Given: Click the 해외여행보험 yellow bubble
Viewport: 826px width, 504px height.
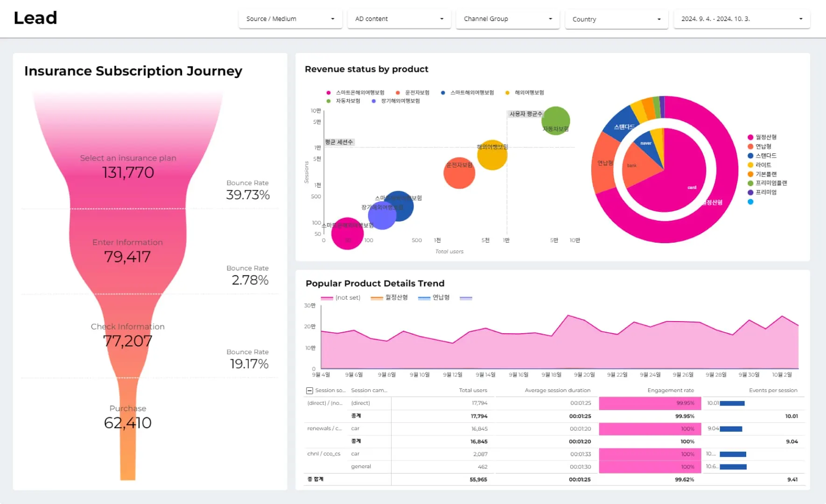Looking at the screenshot, I should 492,155.
